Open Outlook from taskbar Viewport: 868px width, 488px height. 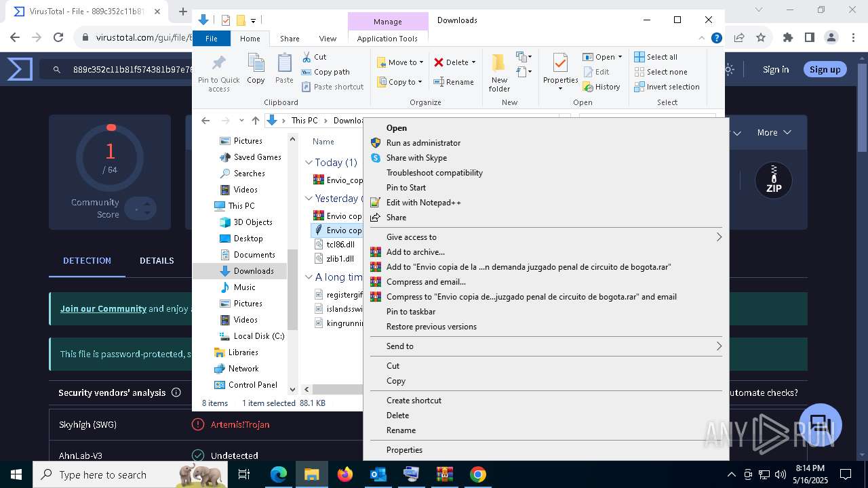point(378,474)
